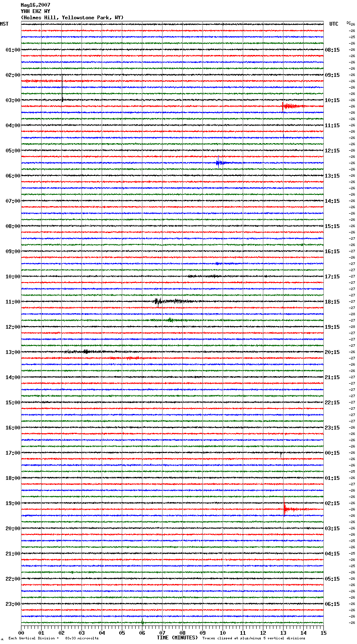Click the 12:15 UTC time label
Image resolution: width=357 pixels, height=644 pixels.
click(332, 151)
